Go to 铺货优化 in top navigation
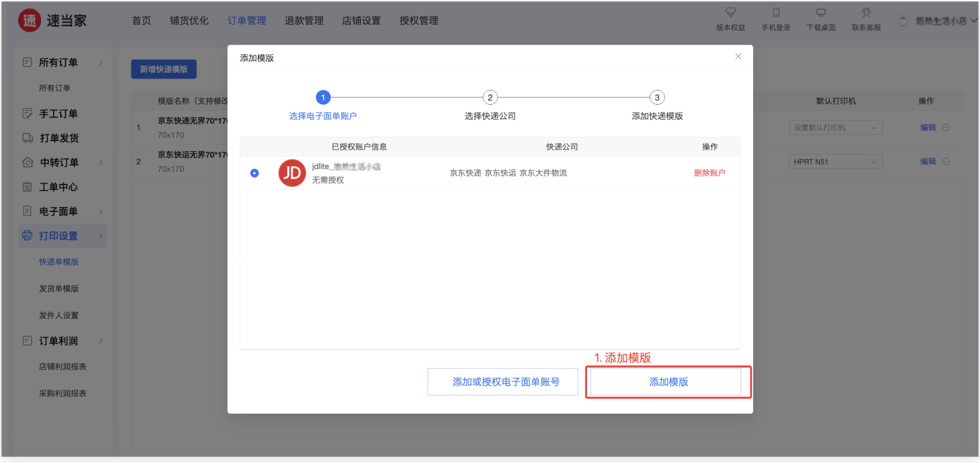The image size is (980, 463). 189,21
